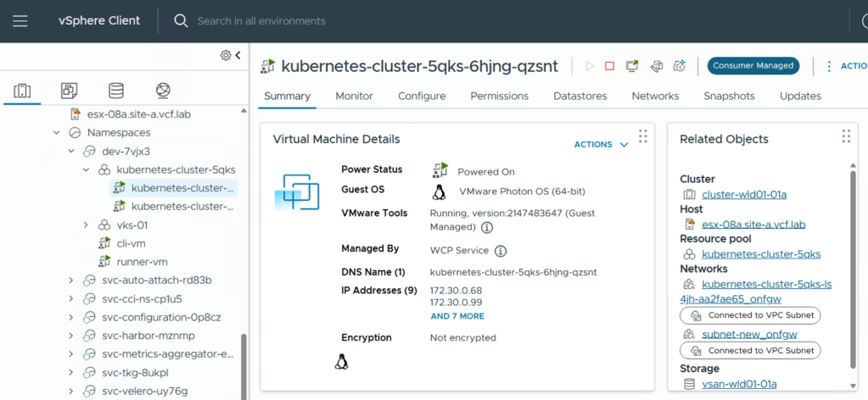Collapse the kubernetes-cluster-5qks tree node

coord(86,169)
